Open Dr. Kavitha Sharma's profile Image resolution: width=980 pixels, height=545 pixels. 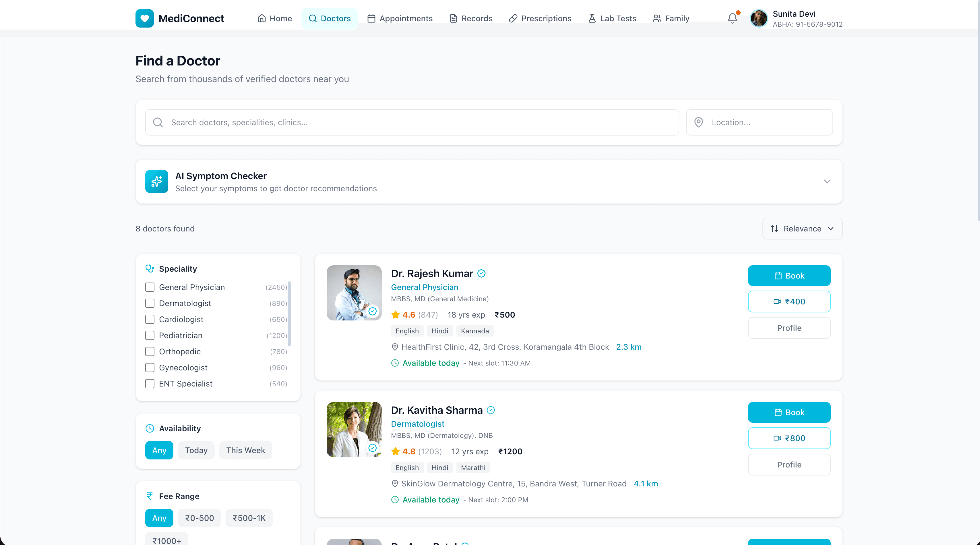789,464
